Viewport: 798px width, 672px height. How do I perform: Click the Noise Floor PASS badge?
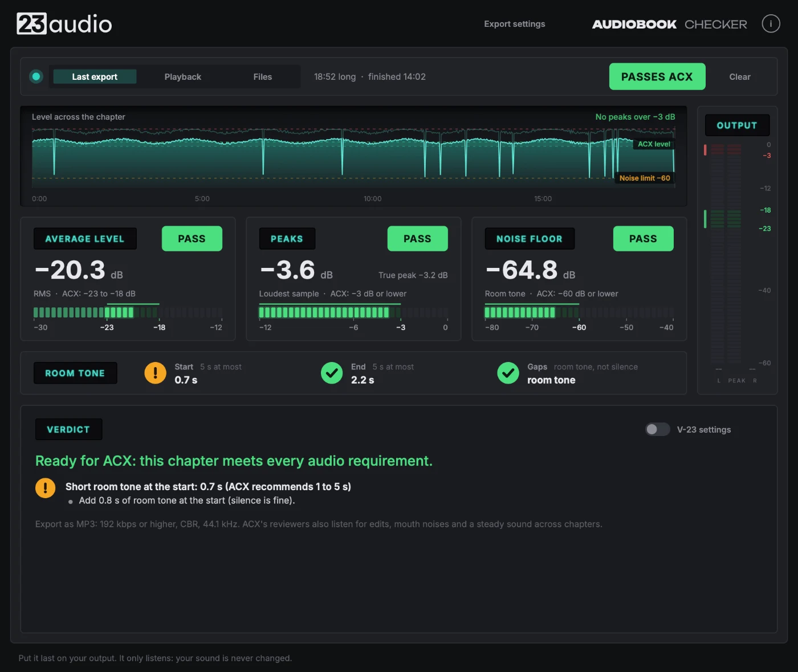pos(643,239)
